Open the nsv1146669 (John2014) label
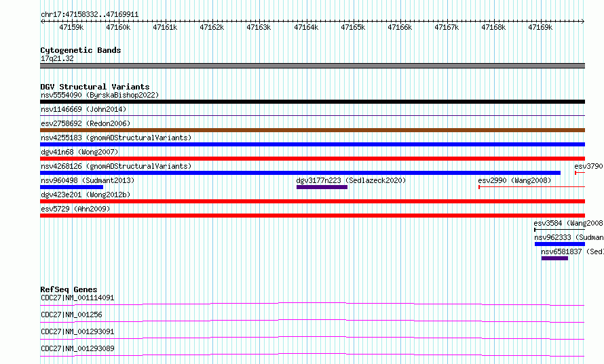 click(83, 109)
